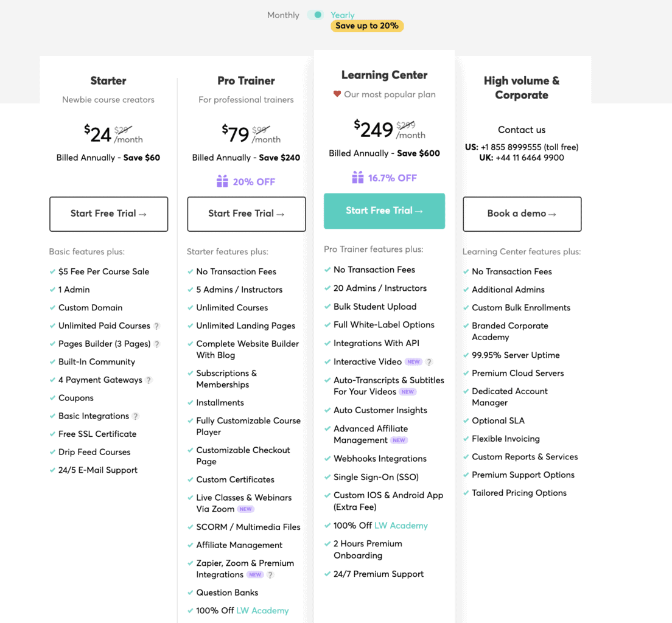
Task: Open the LW Academy link in Learning Center
Action: coord(401,525)
